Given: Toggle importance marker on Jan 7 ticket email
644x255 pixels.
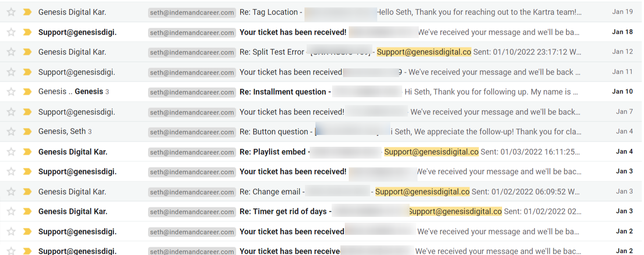Looking at the screenshot, I should [27, 112].
